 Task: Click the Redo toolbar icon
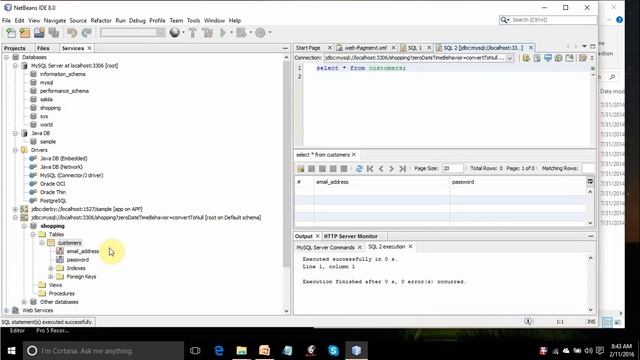click(x=87, y=33)
